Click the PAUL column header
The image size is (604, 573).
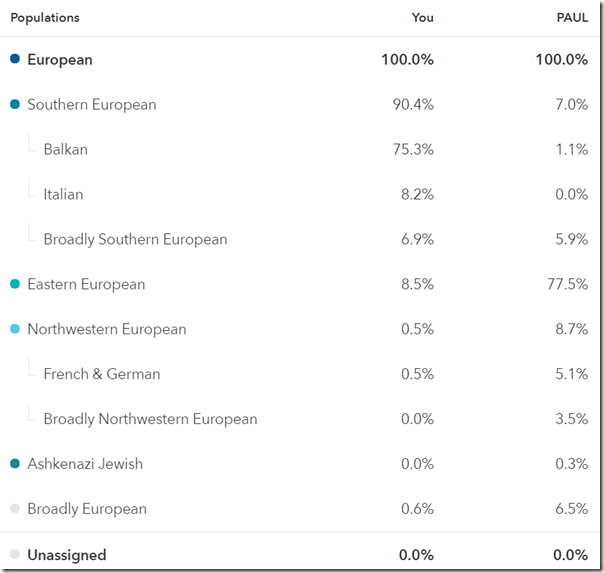[x=572, y=18]
